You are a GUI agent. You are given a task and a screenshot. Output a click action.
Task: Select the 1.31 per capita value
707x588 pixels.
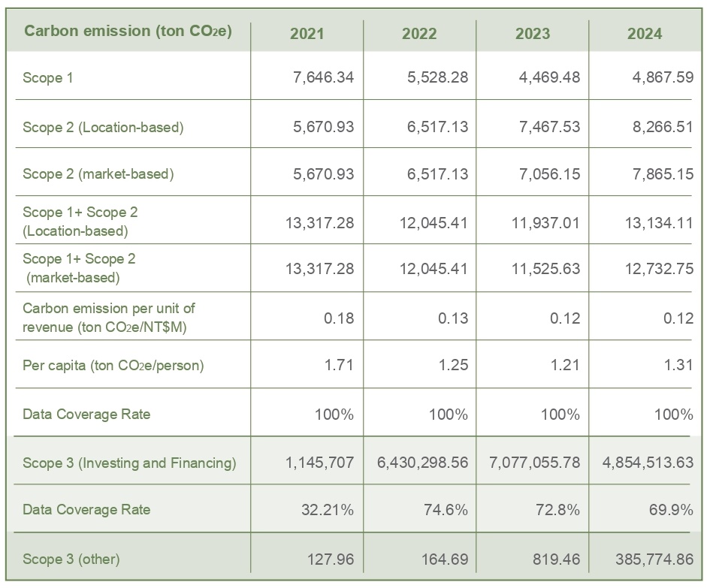coord(678,366)
